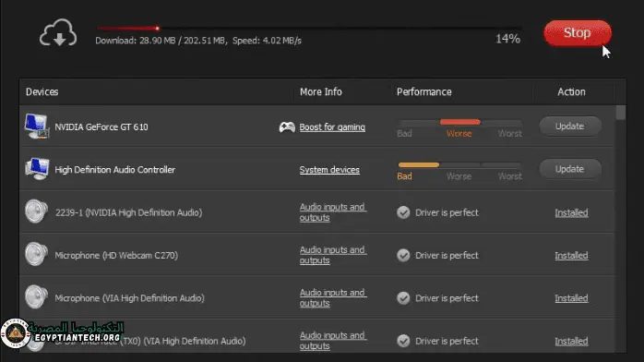
Task: Open Audio inputs and outputs for Microphone VIA
Action: [333, 297]
